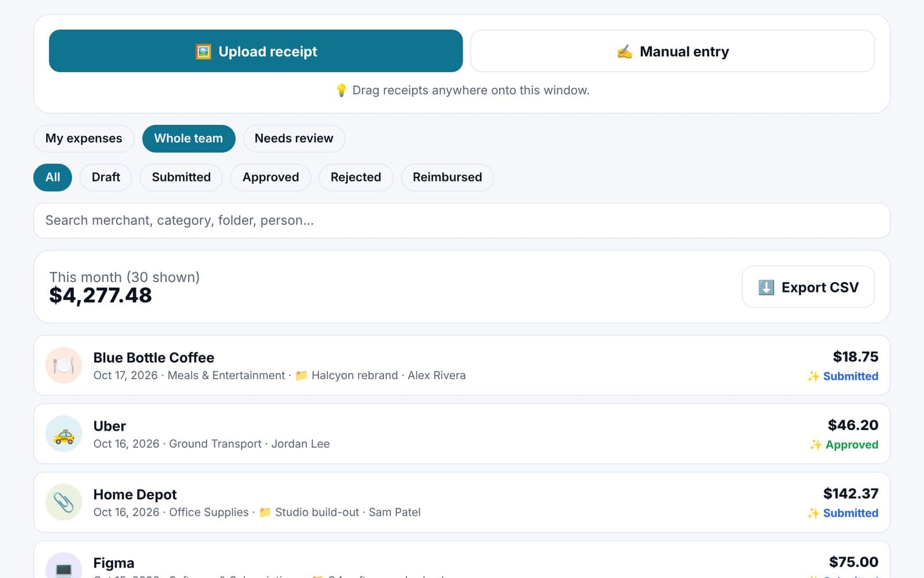
Task: Open the Figma expense title
Action: [114, 563]
